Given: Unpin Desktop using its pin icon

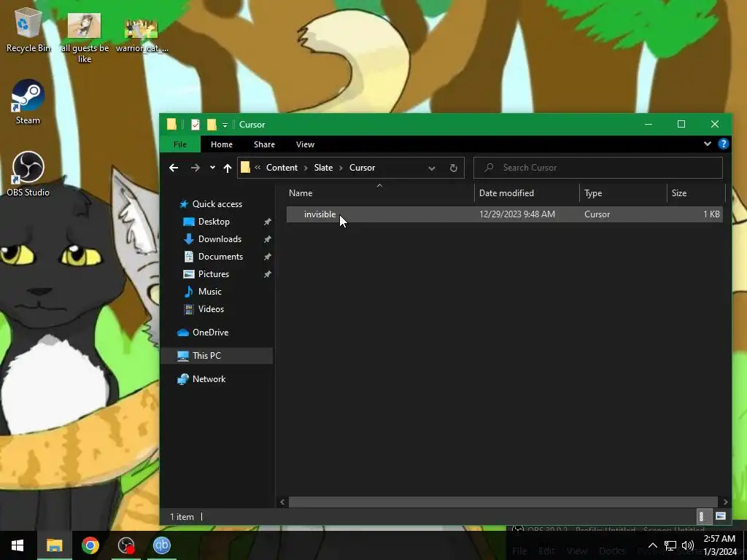Looking at the screenshot, I should pos(267,222).
